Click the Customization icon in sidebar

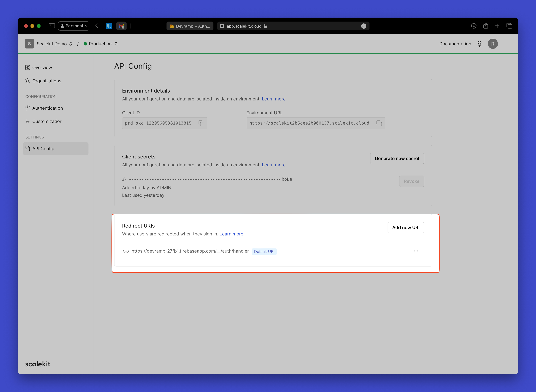27,121
